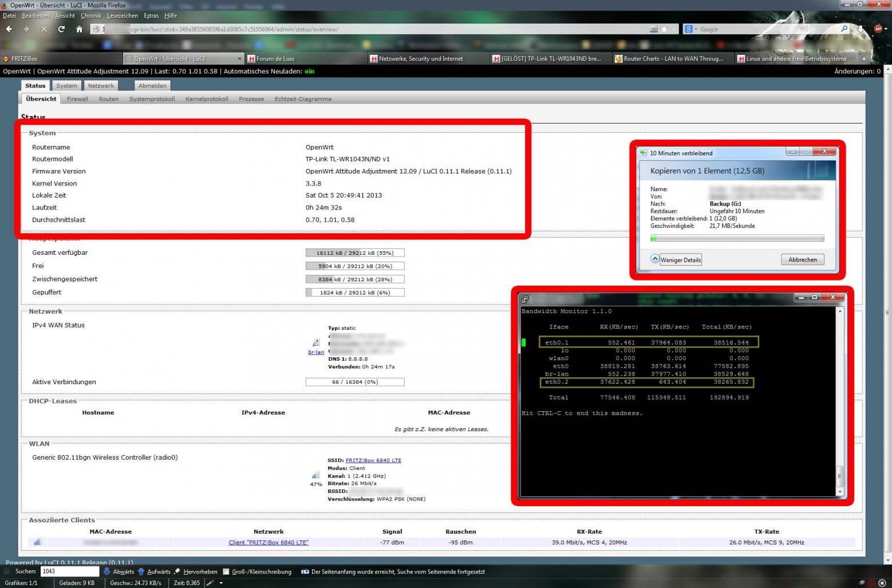Screen dimensions: 892x588
Task: Open the status bar tool dropdown arrow
Action: (221, 583)
